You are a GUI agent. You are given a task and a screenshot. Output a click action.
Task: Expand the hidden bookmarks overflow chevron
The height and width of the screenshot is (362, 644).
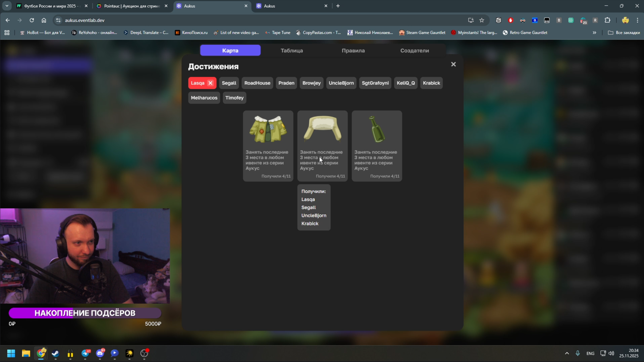594,33
